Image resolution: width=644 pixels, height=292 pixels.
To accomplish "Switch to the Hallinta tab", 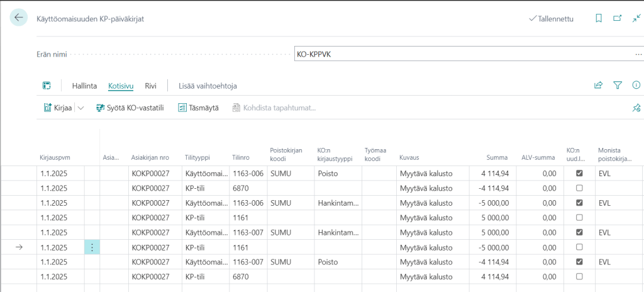I will coord(84,86).
